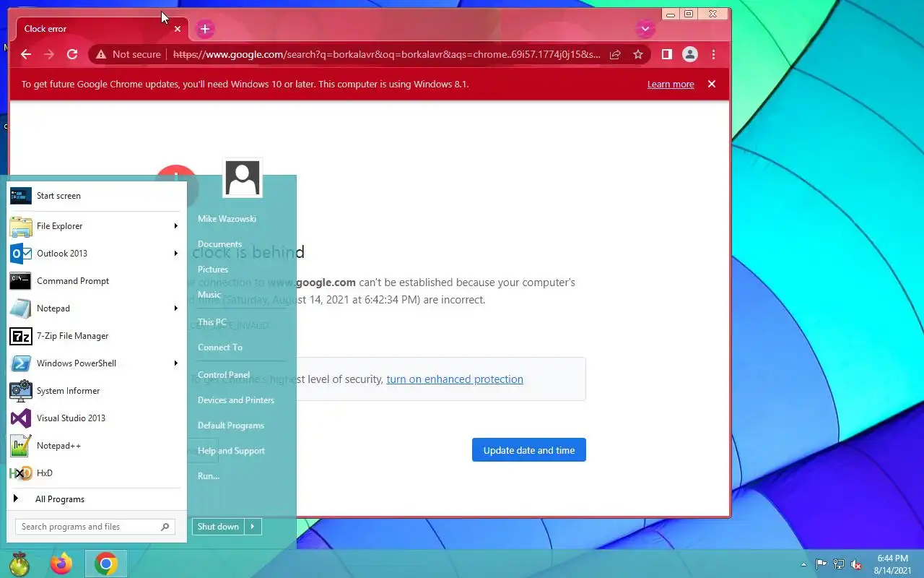Open Chrome three-dot menu
The width and height of the screenshot is (924, 578).
coord(713,54)
